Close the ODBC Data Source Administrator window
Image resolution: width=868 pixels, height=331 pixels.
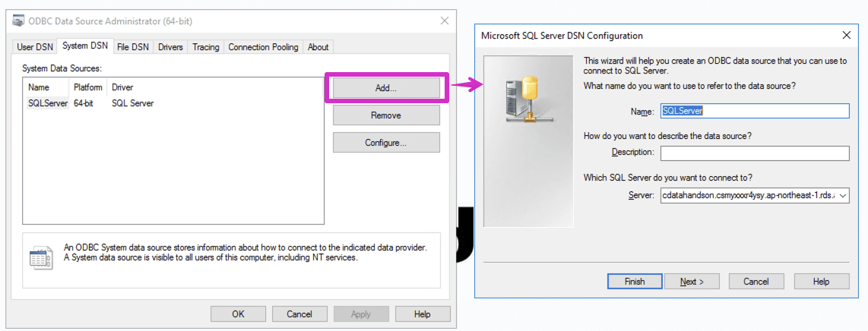pos(444,21)
